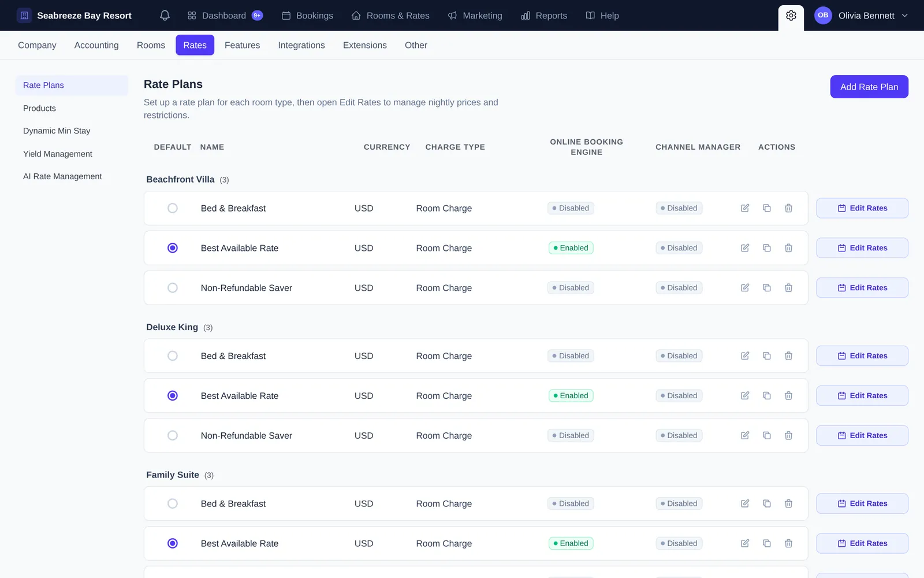The height and width of the screenshot is (578, 924).
Task: Open Rooms & Rates in top navigation
Action: [390, 16]
